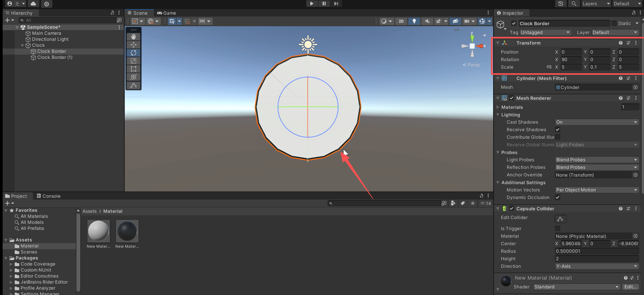The image size is (644, 295).
Task: Select the combined Transform tool
Action: pos(134,77)
